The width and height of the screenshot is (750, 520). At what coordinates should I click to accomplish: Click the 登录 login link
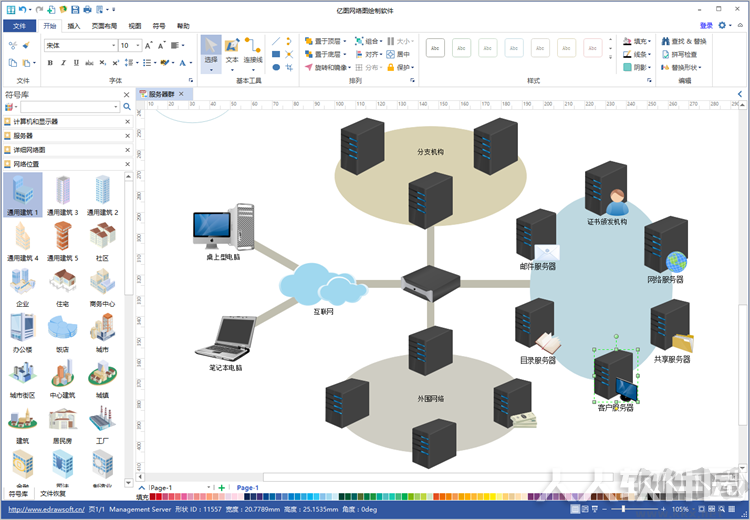tap(706, 26)
